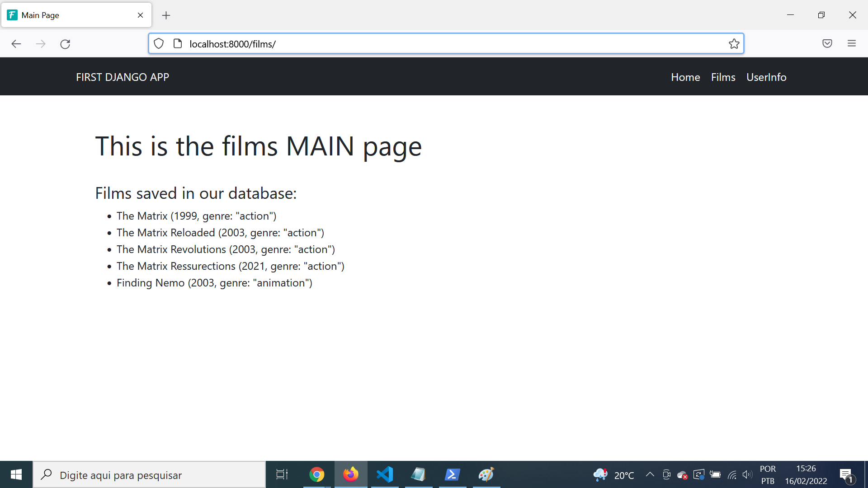Expand the hidden system tray icons chevron

click(650, 474)
